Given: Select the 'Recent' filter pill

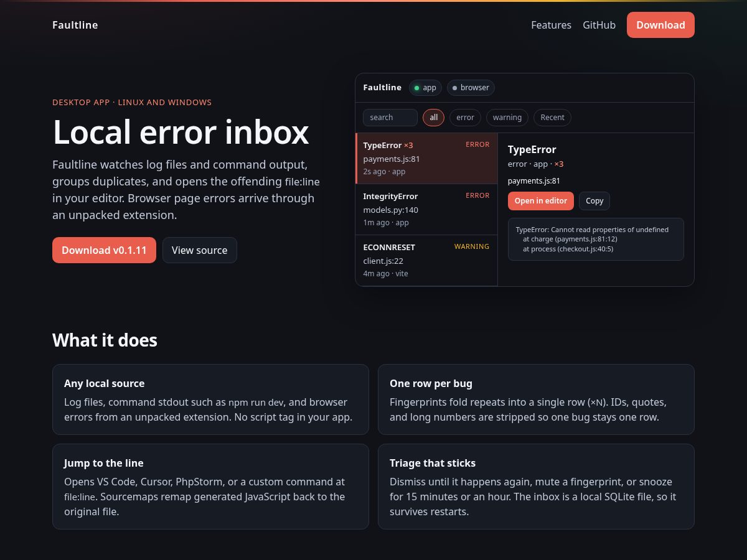Looking at the screenshot, I should [552, 118].
